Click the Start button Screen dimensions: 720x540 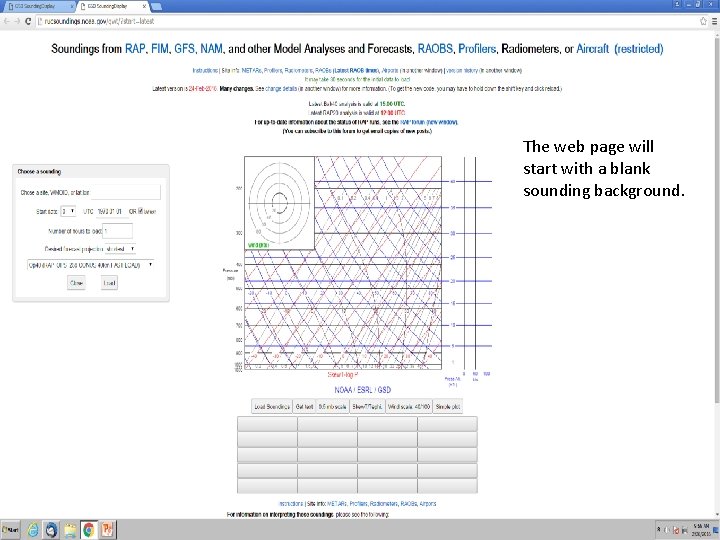pos(11,529)
